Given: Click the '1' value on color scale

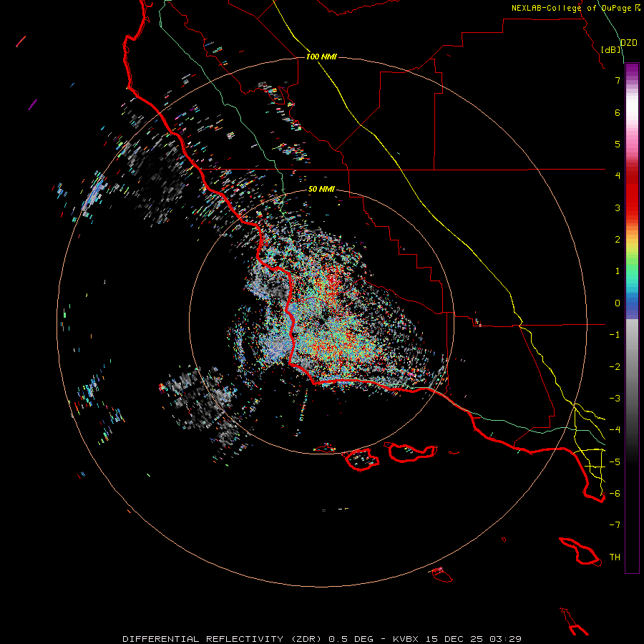Looking at the screenshot, I should tap(618, 271).
